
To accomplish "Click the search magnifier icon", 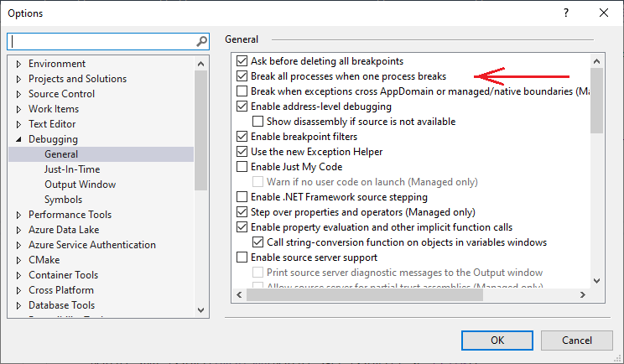I will click(x=201, y=40).
